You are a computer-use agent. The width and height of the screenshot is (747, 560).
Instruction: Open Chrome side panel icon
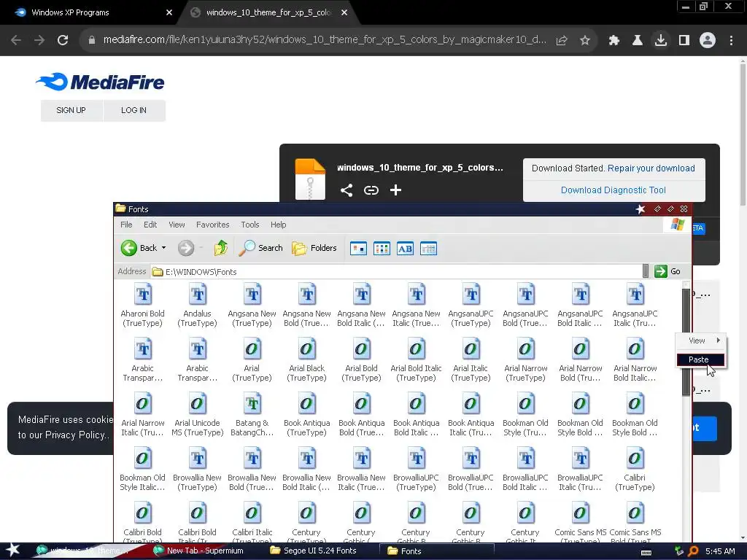tap(684, 41)
